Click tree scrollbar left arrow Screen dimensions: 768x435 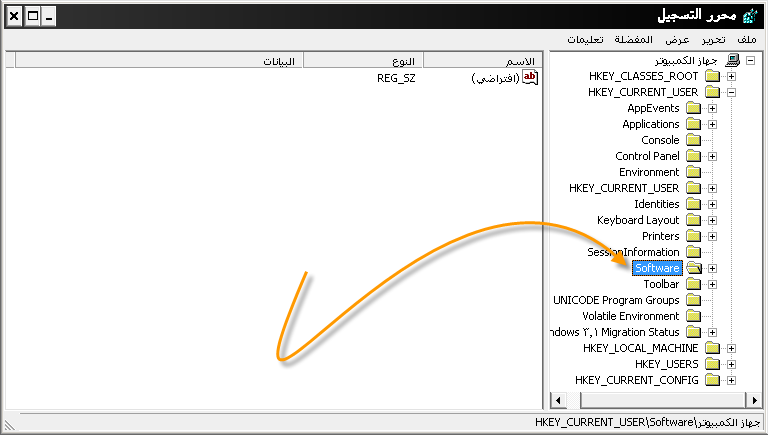[x=558, y=400]
